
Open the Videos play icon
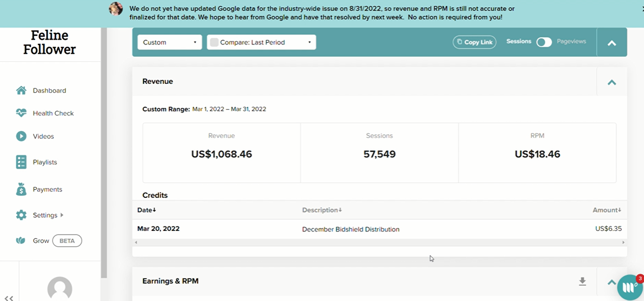[21, 136]
